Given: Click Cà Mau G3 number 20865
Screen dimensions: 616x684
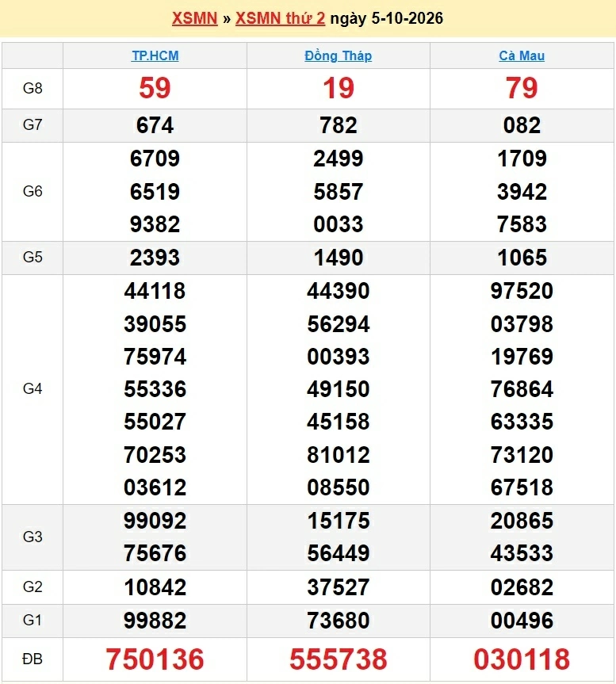Looking at the screenshot, I should click(522, 521).
